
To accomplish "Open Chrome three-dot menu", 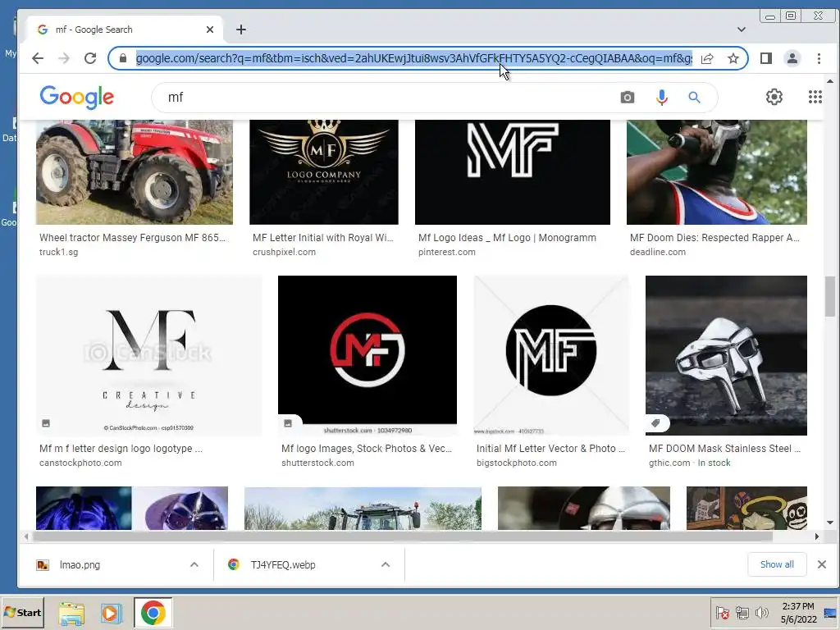I will pos(819,58).
